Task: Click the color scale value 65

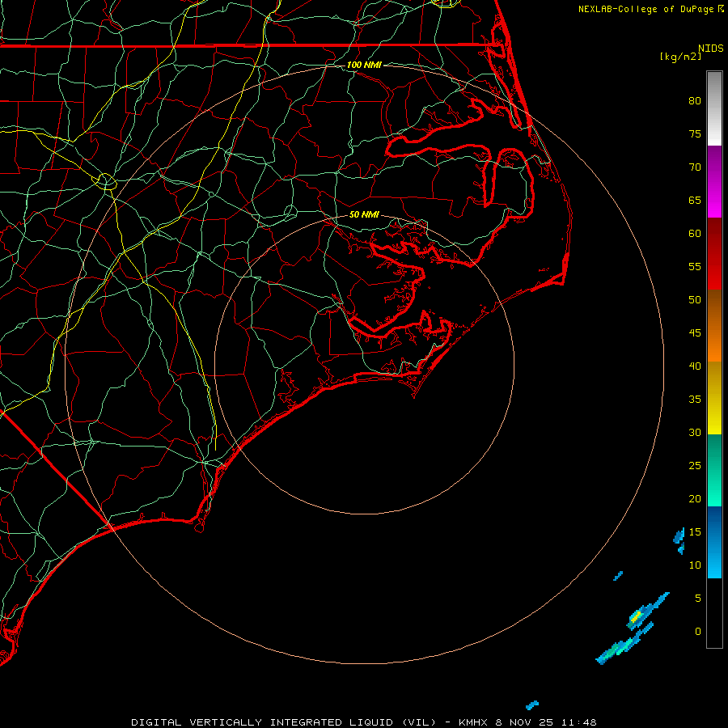Action: tap(695, 201)
